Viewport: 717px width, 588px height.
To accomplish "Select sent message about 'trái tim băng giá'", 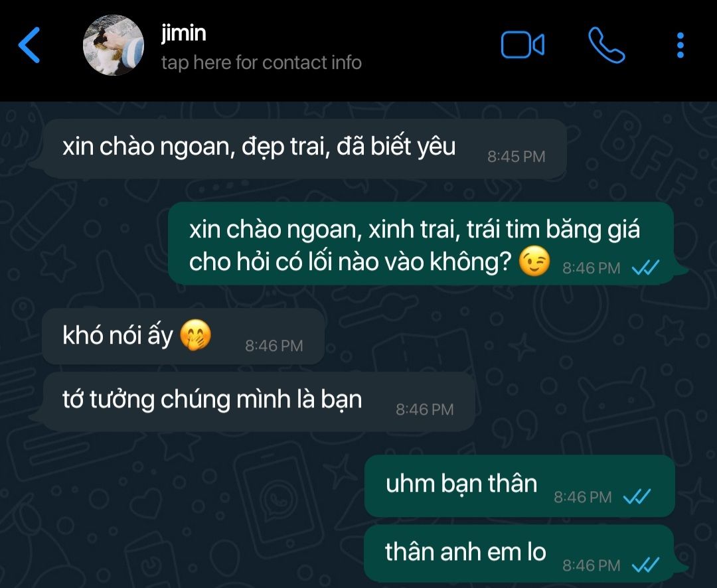I will pos(421,244).
